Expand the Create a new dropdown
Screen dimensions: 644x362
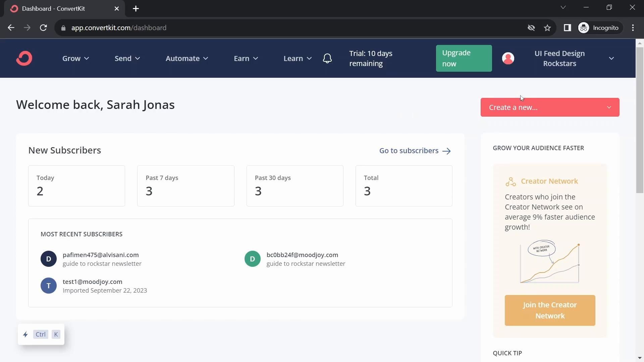tap(550, 107)
